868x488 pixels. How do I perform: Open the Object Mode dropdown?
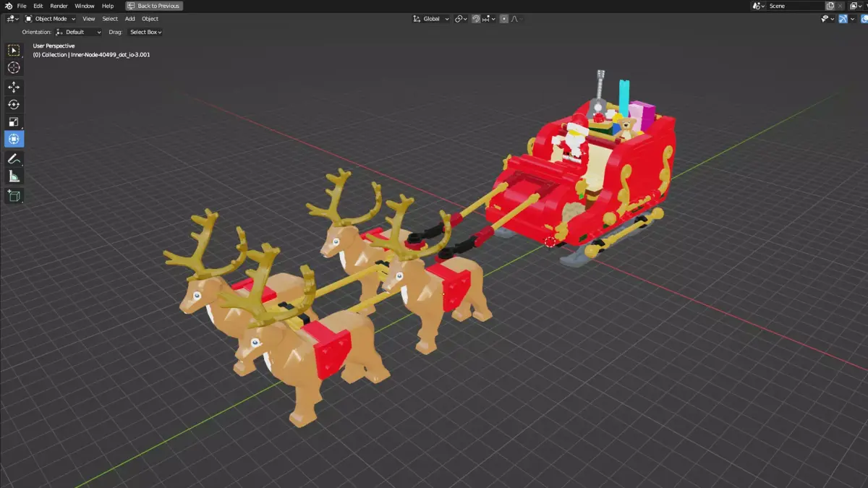tap(50, 19)
